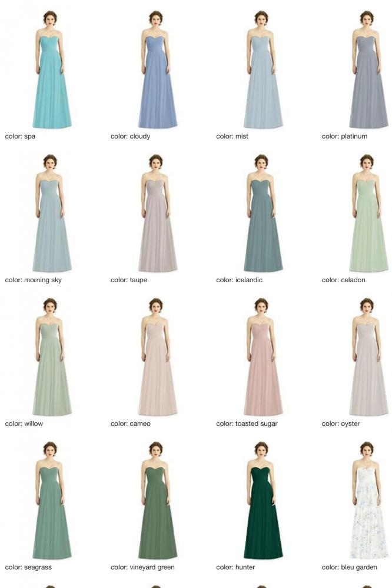Click the "color: toasted sugar" label

click(247, 423)
